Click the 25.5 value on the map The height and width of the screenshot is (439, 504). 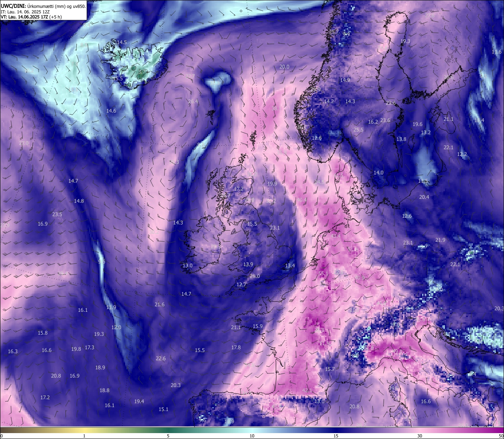(x=358, y=130)
